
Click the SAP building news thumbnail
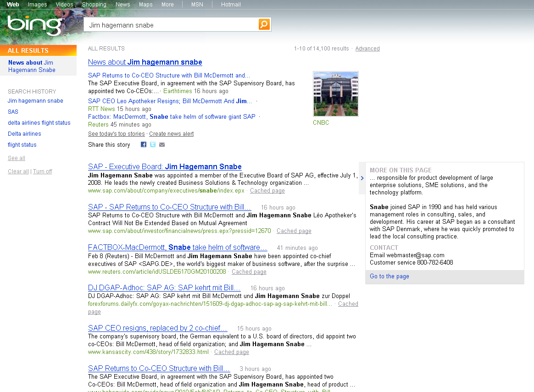coord(335,94)
